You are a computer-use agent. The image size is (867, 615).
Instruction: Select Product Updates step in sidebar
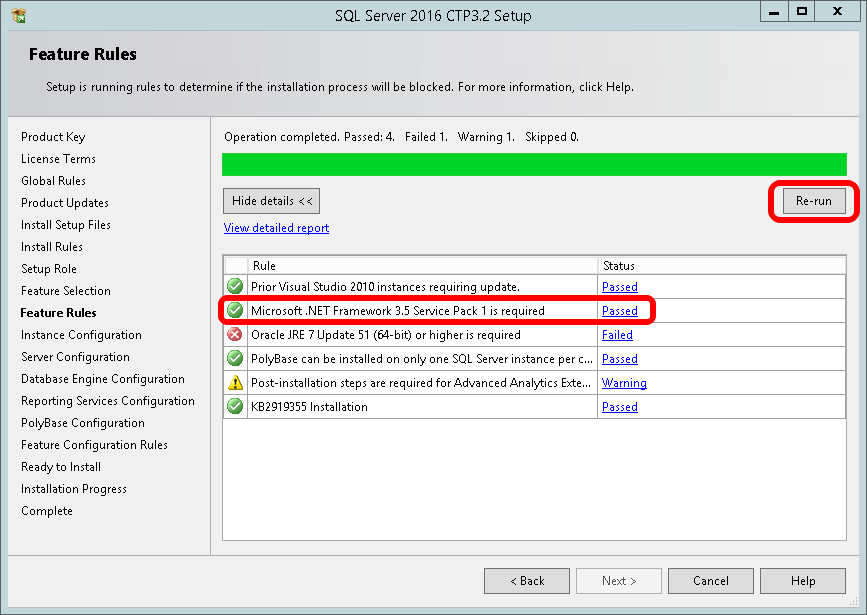click(x=65, y=203)
